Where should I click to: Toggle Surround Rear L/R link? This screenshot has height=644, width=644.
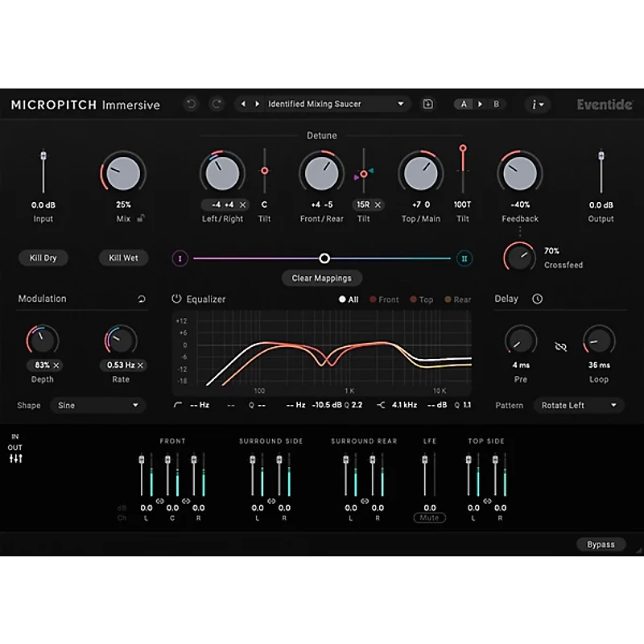(365, 501)
